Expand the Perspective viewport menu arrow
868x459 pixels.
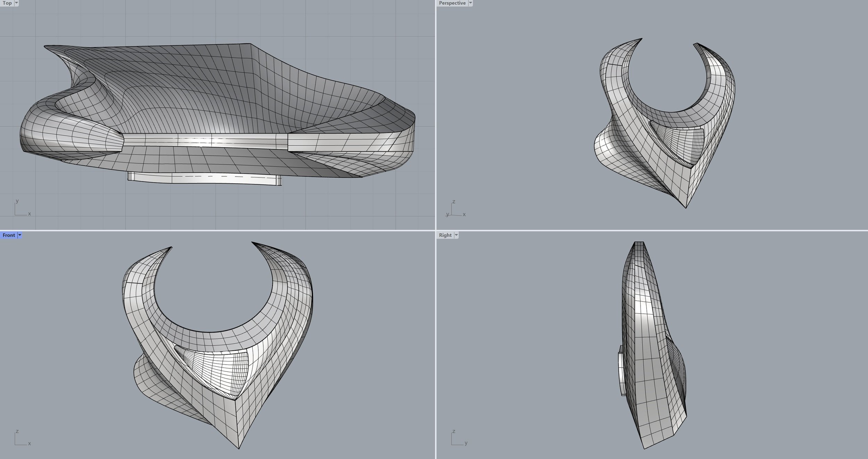point(470,3)
